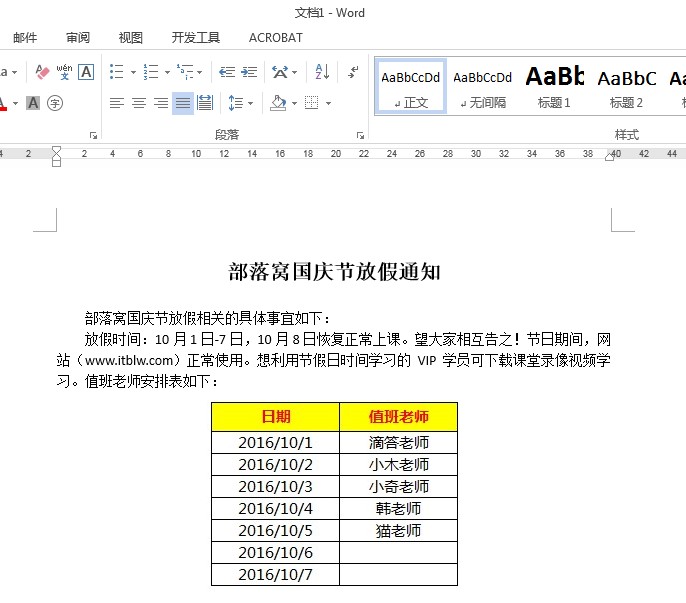The image size is (686, 603).
Task: Open the font color dropdown arrow
Action: point(15,103)
